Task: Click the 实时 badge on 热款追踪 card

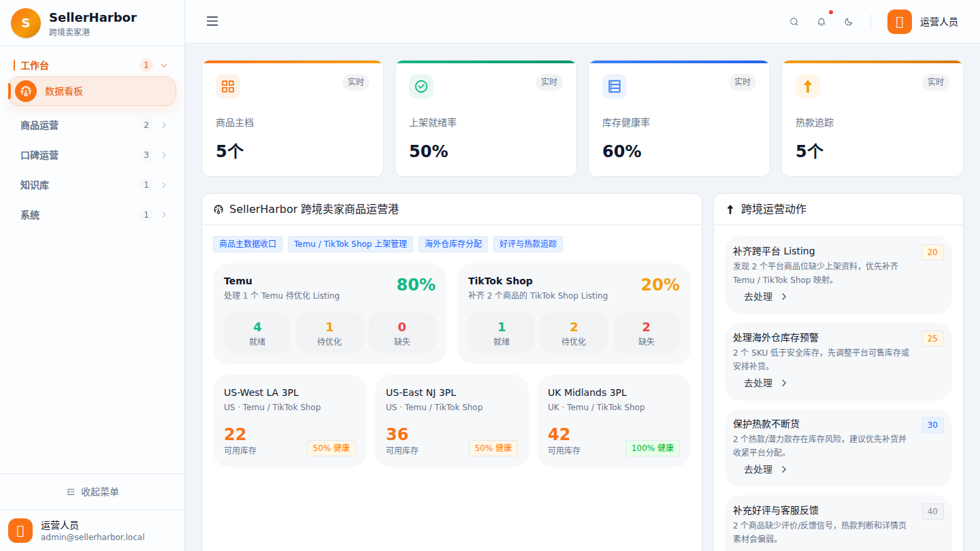Action: click(x=936, y=82)
